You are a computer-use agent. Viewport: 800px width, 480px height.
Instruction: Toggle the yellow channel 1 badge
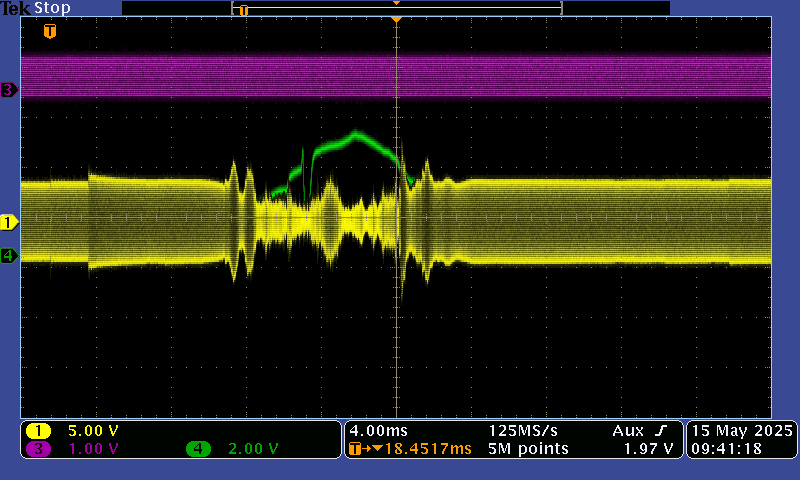point(38,431)
